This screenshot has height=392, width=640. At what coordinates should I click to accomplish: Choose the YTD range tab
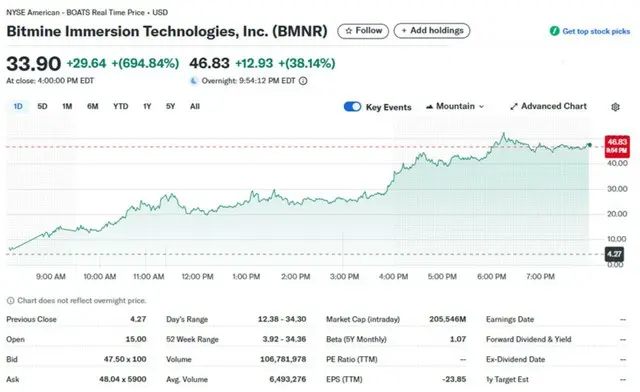pyautogui.click(x=120, y=107)
